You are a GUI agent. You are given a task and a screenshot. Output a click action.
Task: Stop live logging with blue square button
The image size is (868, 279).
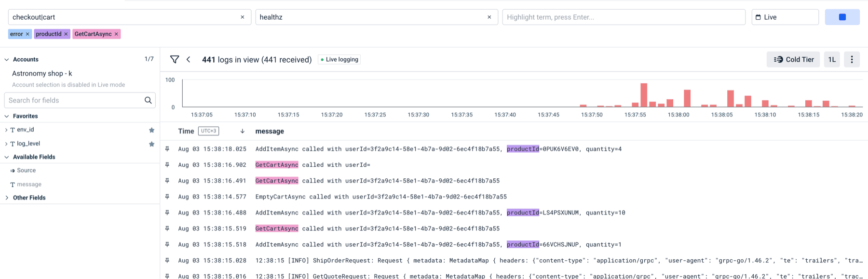(x=842, y=17)
